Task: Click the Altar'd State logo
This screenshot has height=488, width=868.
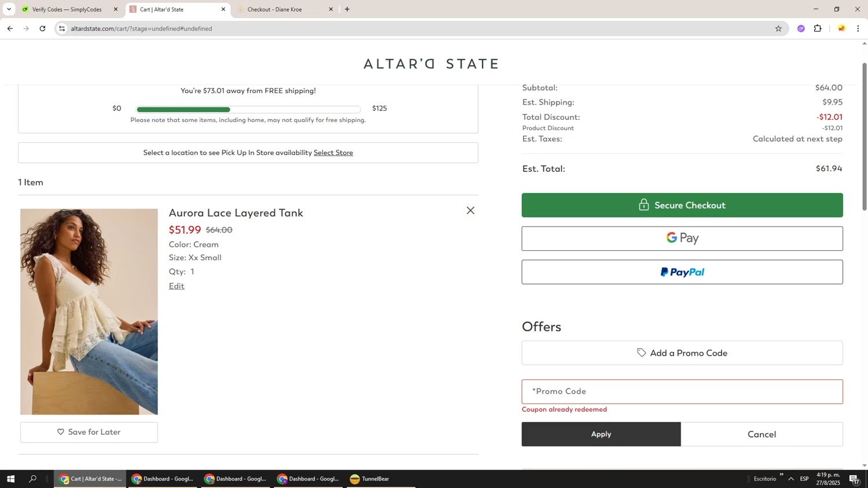Action: (431, 64)
